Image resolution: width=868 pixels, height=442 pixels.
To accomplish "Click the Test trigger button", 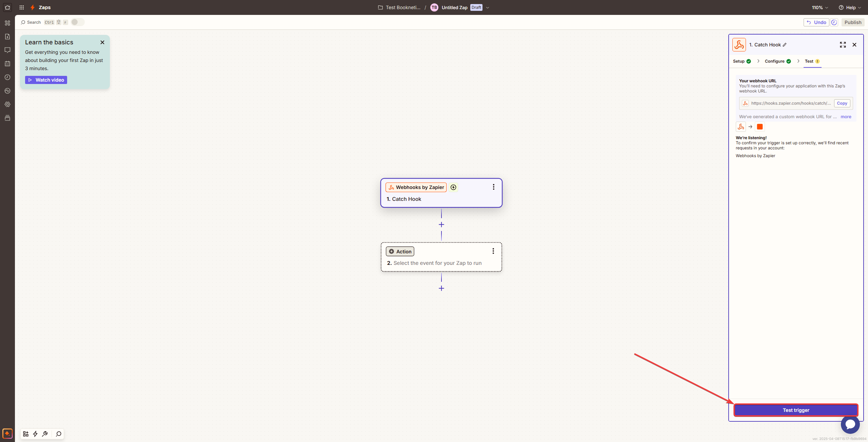I will point(796,410).
